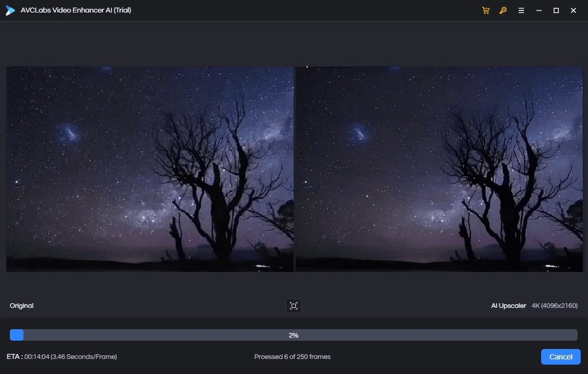Click the Original label

click(21, 306)
